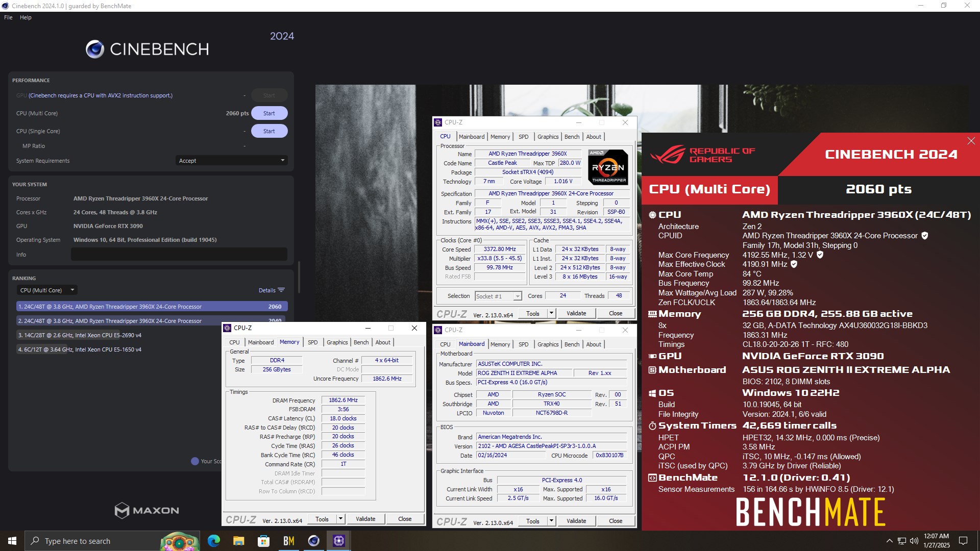Screen dimensions: 980x551
Task: Click the search icon in taskbar search
Action: tap(35, 541)
